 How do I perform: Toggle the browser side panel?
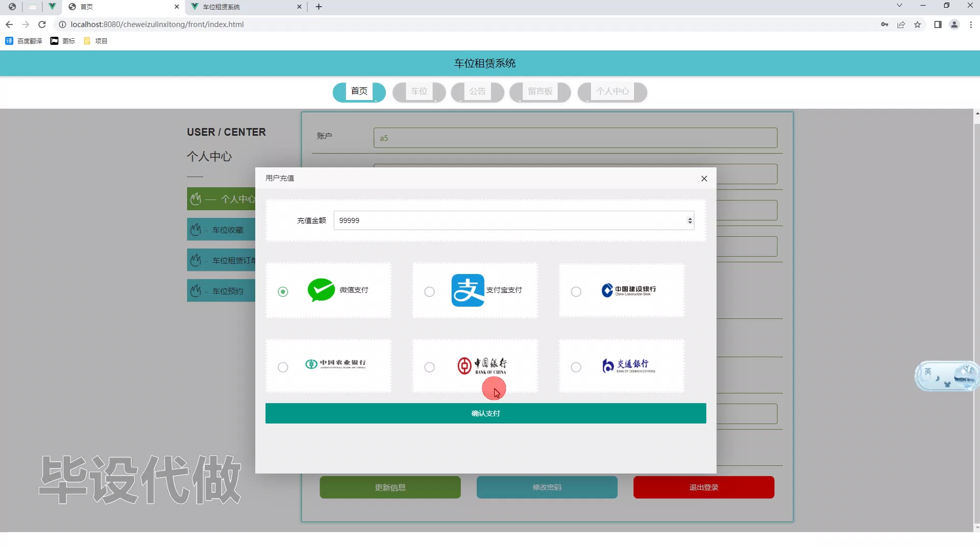coord(938,24)
